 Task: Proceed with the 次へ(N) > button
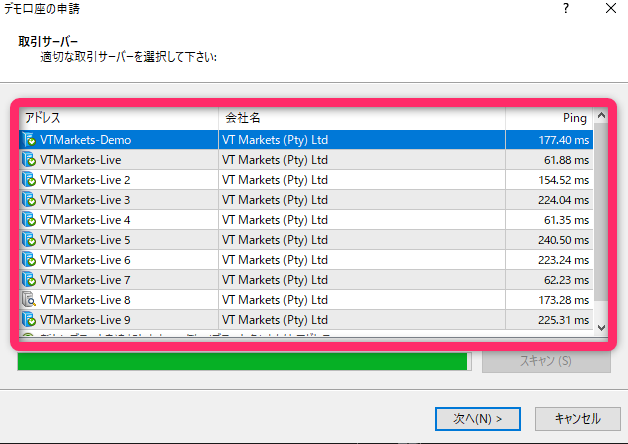tap(478, 419)
